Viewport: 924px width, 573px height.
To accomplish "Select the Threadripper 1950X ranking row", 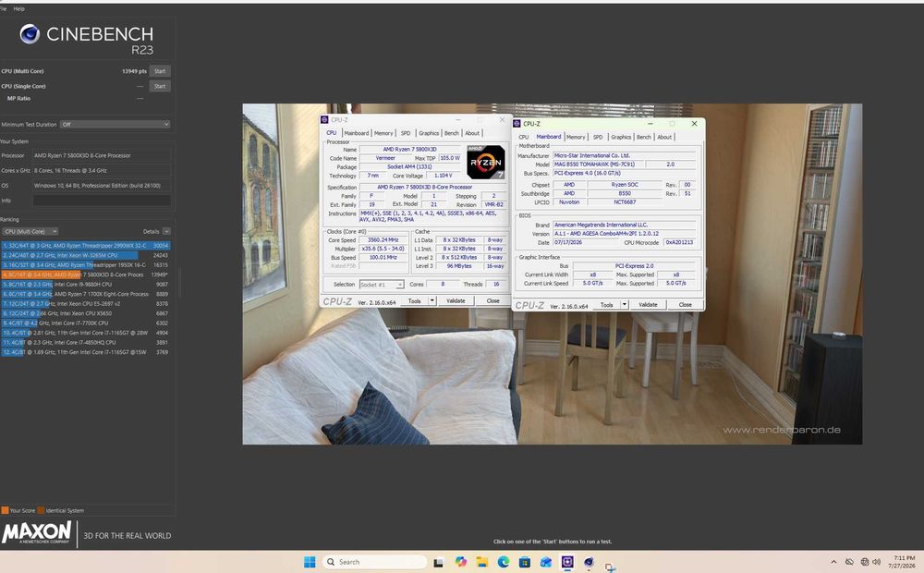I will pyautogui.click(x=85, y=264).
